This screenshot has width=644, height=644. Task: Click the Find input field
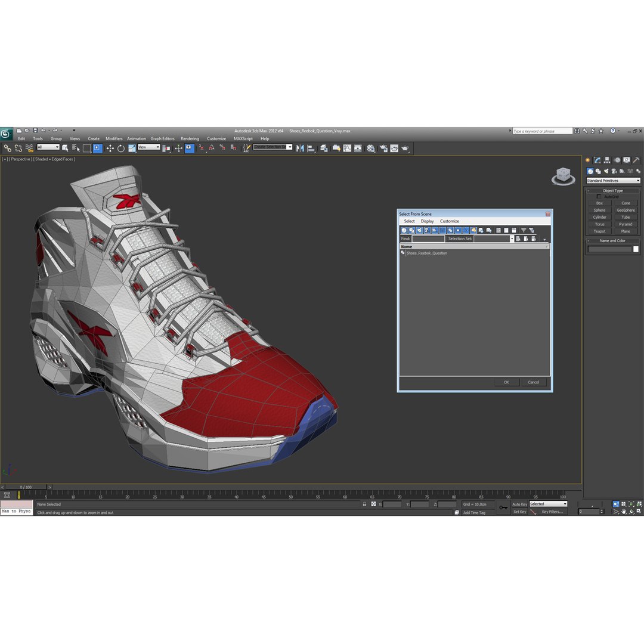428,239
